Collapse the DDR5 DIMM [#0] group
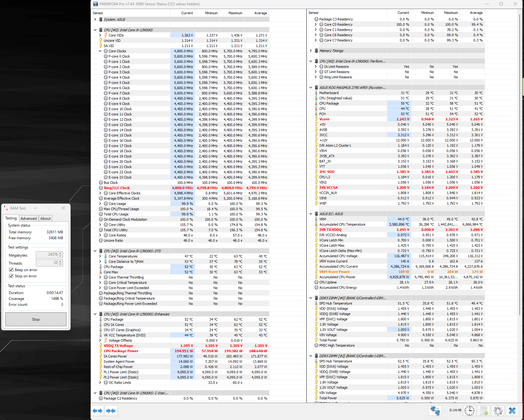The height and width of the screenshot is (420, 524). [311, 298]
